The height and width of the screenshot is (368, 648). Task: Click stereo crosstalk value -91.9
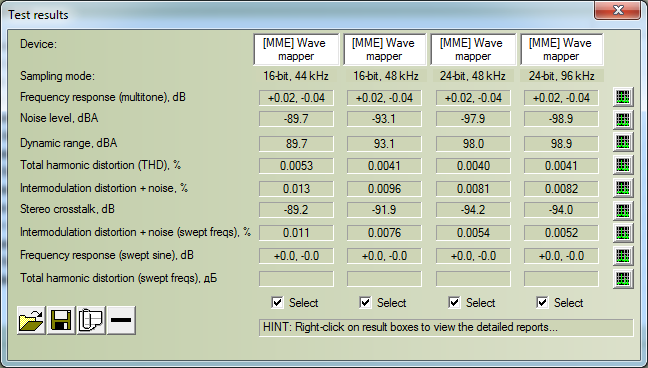[x=384, y=210]
